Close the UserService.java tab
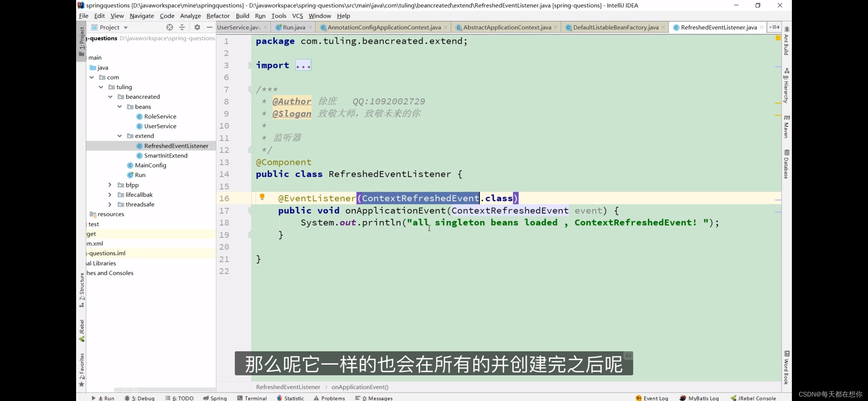This screenshot has width=868, height=401. click(x=265, y=27)
